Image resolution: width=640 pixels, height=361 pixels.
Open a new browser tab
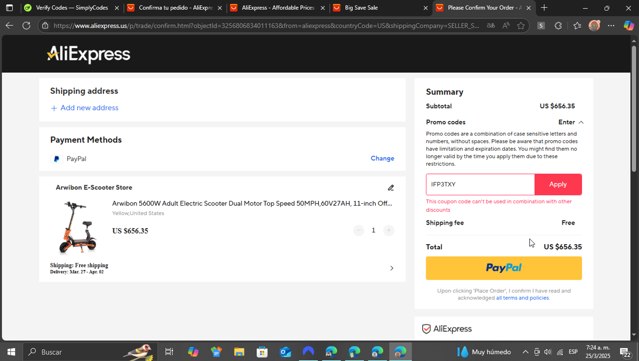click(x=544, y=8)
